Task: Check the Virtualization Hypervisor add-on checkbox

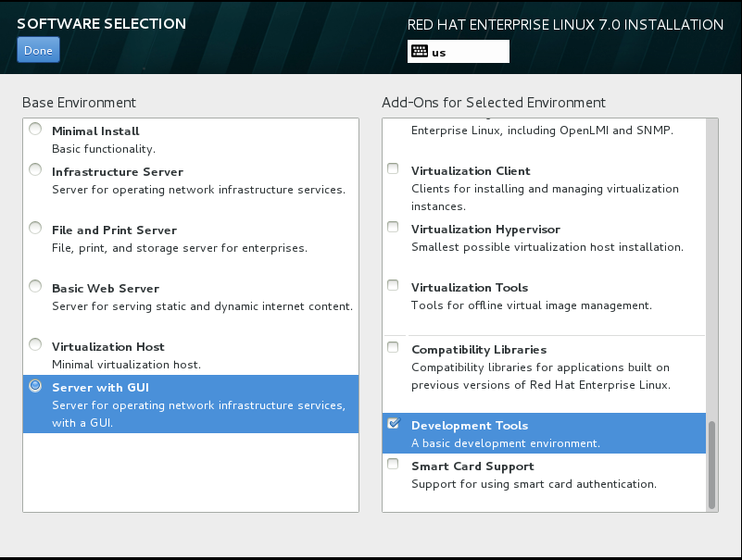Action: pyautogui.click(x=393, y=227)
